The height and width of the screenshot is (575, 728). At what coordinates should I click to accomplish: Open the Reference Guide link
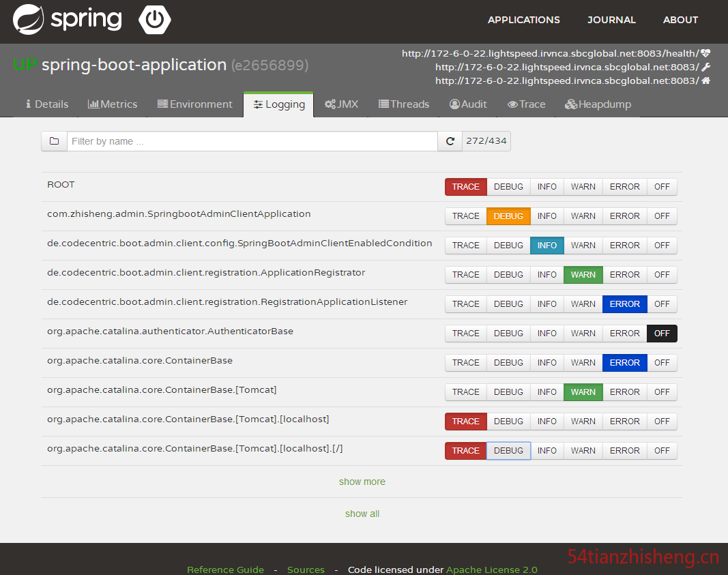point(225,570)
